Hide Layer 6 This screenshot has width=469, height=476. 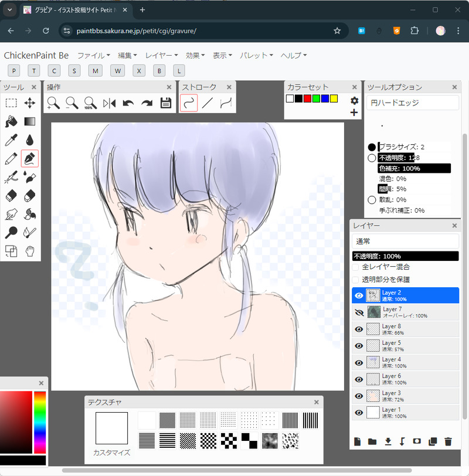[x=359, y=379]
